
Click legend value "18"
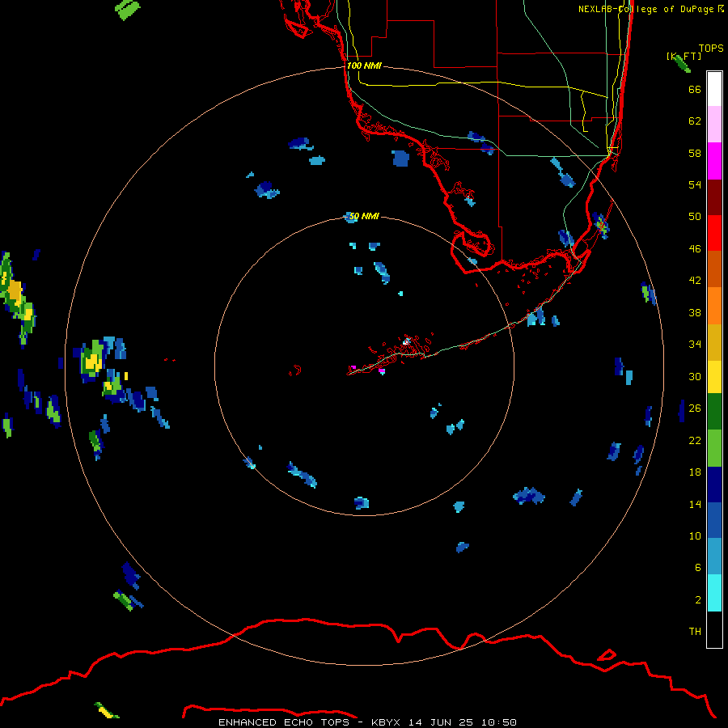pyautogui.click(x=695, y=472)
